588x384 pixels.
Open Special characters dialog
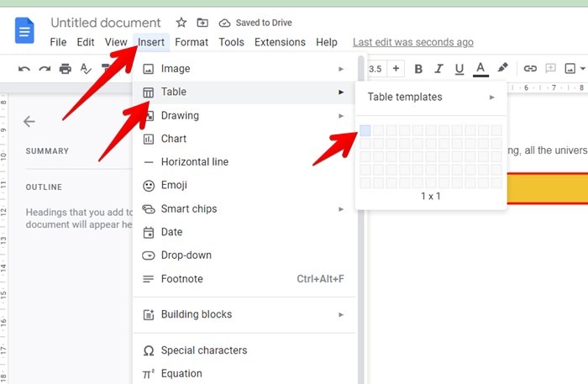tap(244, 350)
